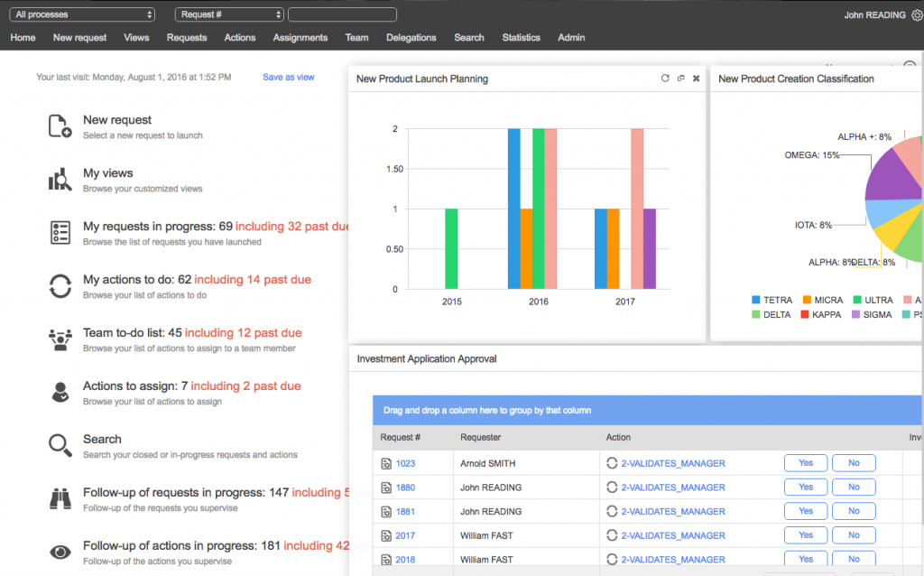Screen dimensions: 924x576
Task: Select the New request sidebar icon
Action: pos(60,126)
